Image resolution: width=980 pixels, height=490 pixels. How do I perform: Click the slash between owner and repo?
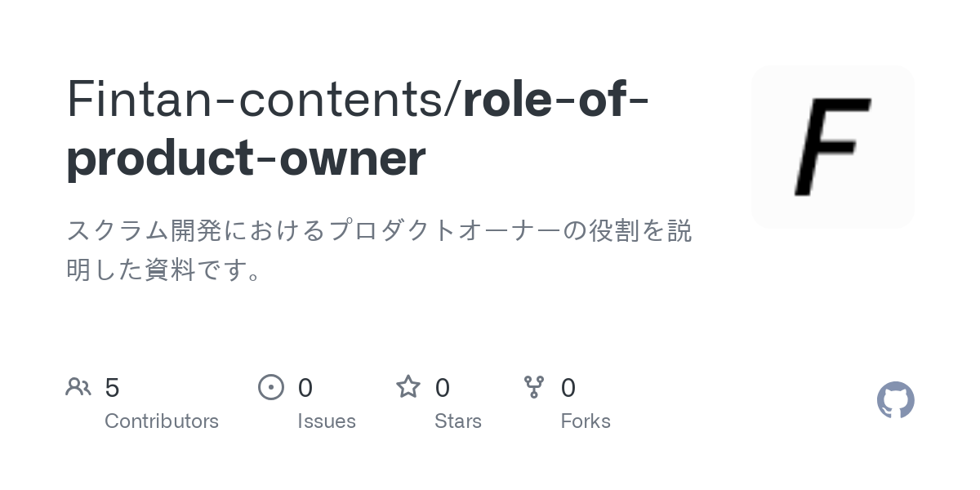click(455, 99)
